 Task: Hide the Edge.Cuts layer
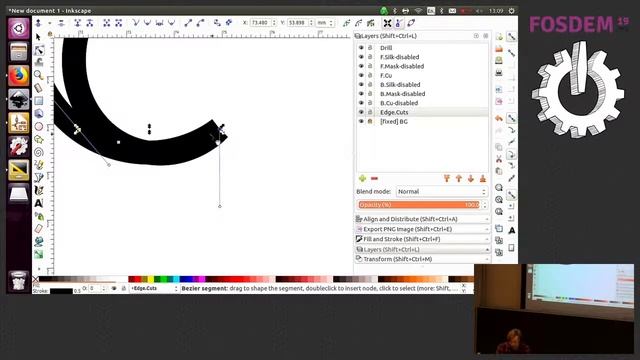[361, 112]
